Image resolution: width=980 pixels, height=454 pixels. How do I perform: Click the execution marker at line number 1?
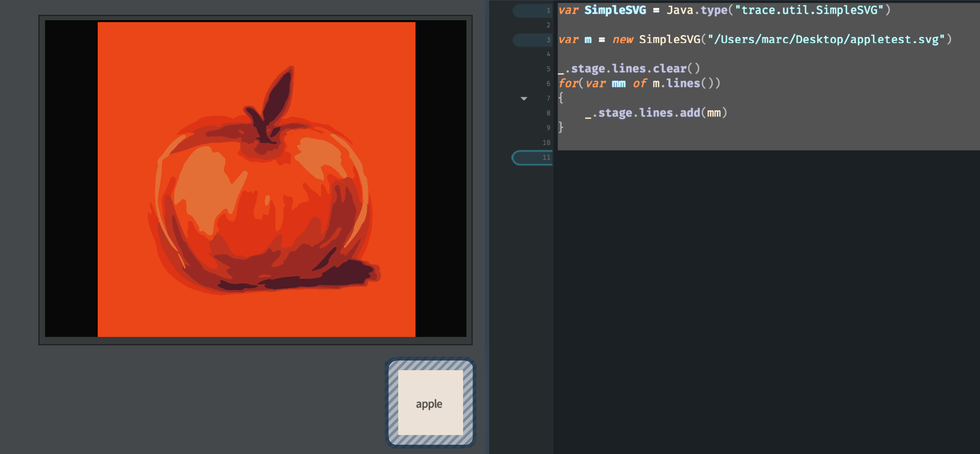(533, 11)
